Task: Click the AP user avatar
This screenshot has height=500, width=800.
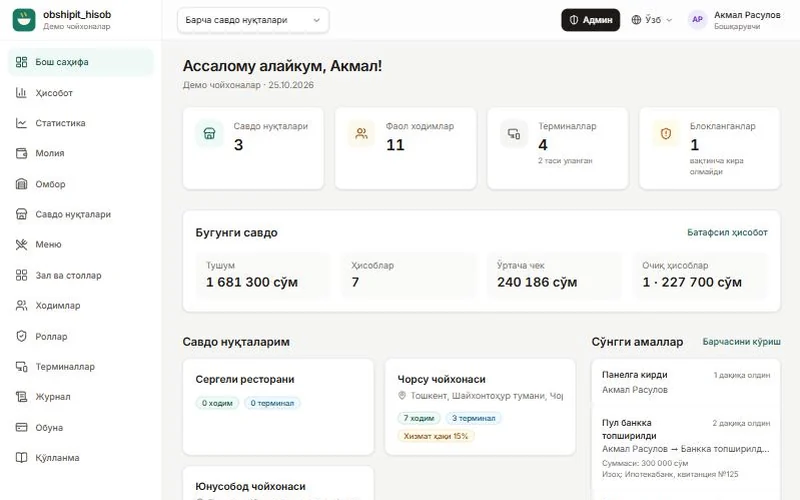Action: (697, 19)
